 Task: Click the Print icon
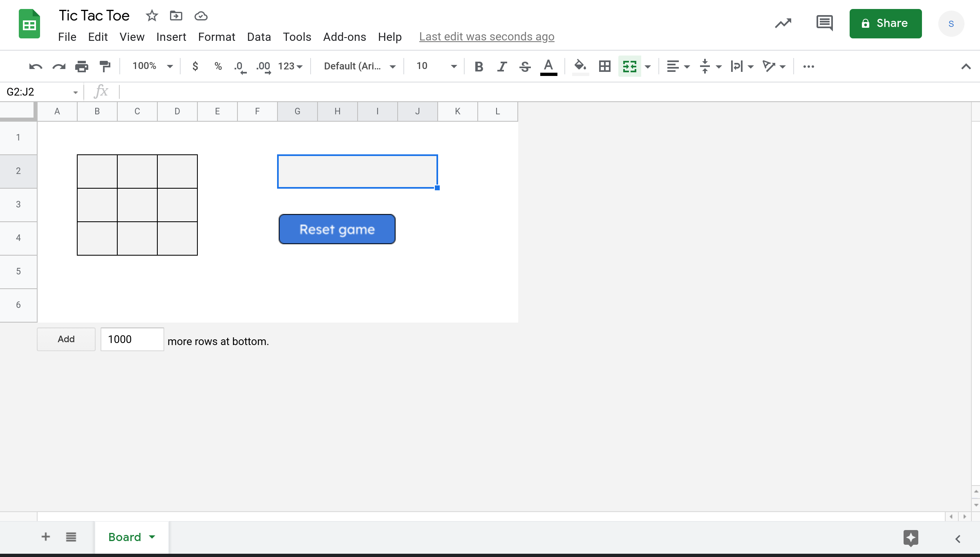82,66
